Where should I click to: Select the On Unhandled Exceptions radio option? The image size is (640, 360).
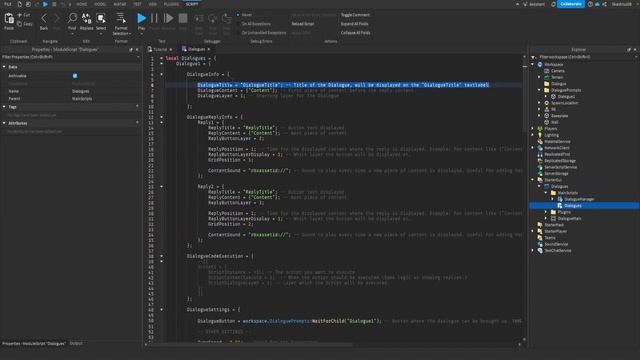238,33
